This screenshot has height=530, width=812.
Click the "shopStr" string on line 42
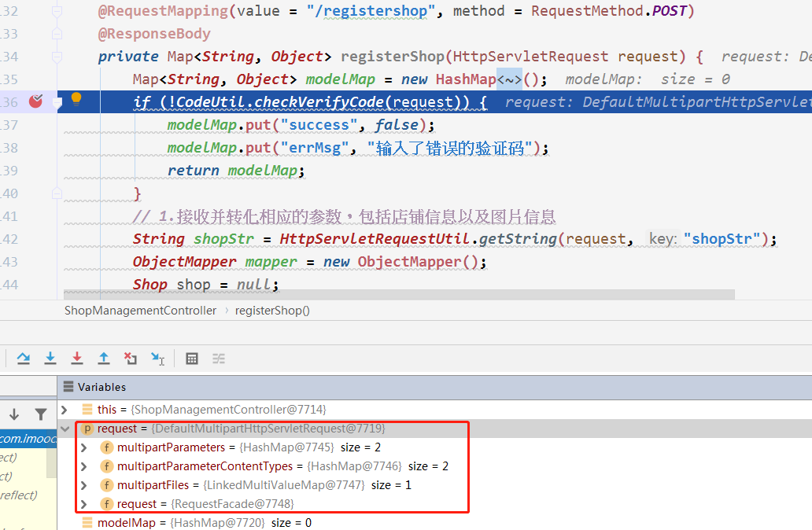pyautogui.click(x=722, y=238)
